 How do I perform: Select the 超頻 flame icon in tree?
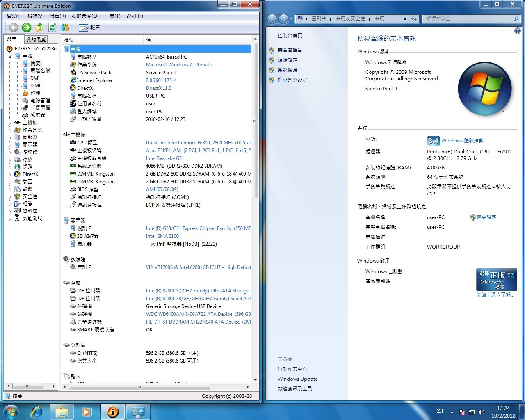click(25, 93)
